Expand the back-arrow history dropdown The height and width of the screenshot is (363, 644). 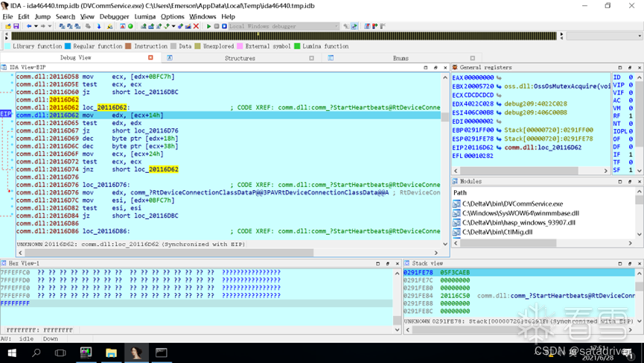click(x=36, y=26)
